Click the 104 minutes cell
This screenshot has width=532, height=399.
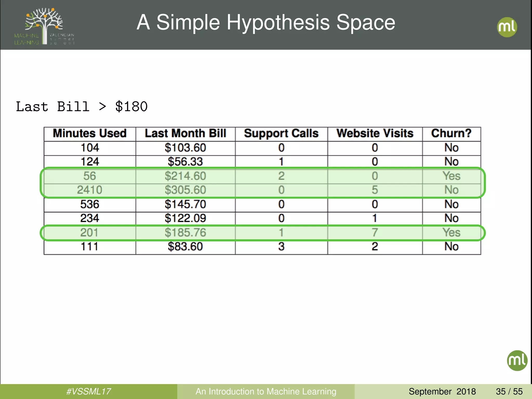point(90,148)
